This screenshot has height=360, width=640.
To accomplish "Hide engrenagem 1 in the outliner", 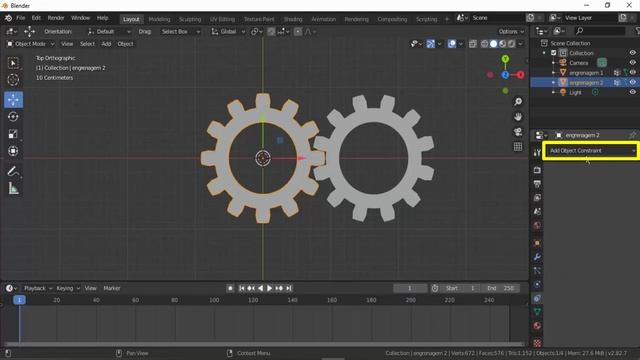I will [633, 72].
